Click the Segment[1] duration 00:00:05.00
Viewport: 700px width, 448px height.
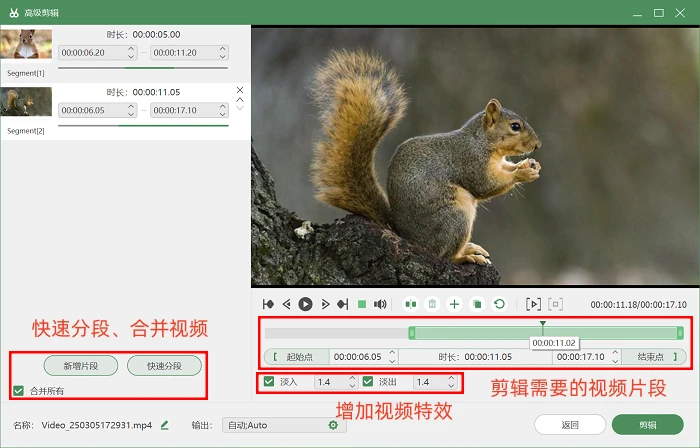pyautogui.click(x=156, y=34)
